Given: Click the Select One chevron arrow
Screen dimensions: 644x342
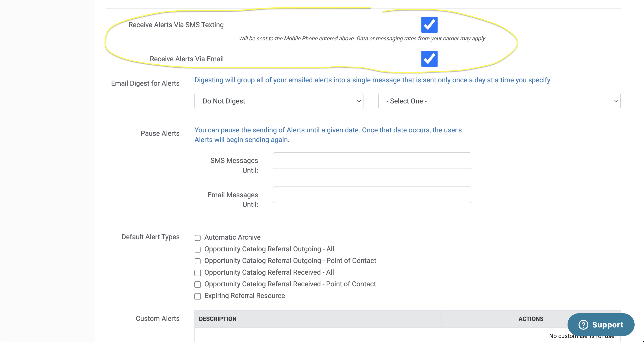Looking at the screenshot, I should (616, 101).
